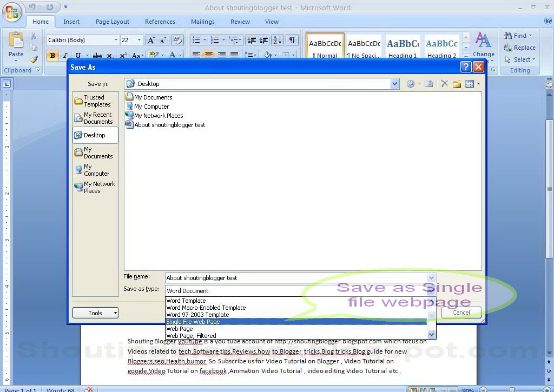Click the Bullets list icon
554x392 pixels.
tap(196, 40)
